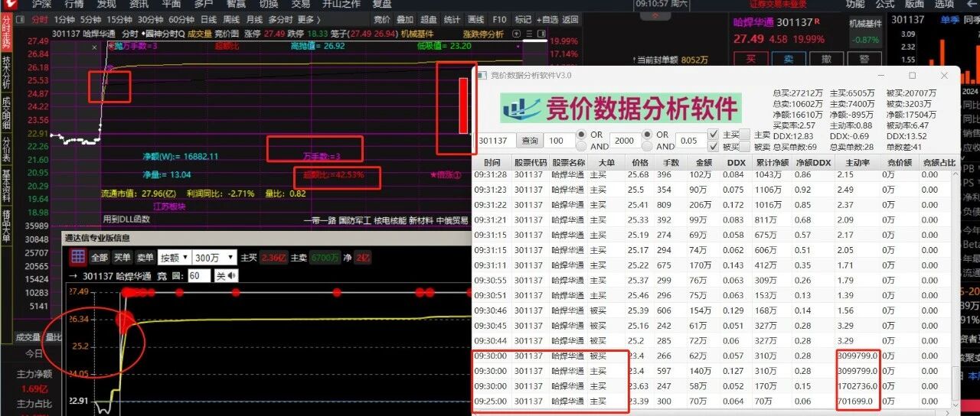
Task: Click the 超盘 toolbar button
Action: 429,19
